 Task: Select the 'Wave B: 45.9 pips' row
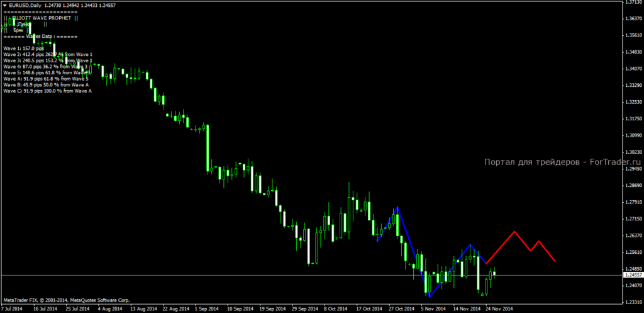[x=45, y=85]
